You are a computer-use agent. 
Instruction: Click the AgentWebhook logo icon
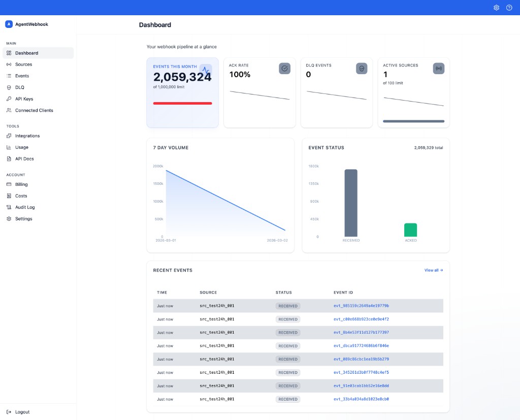point(9,24)
